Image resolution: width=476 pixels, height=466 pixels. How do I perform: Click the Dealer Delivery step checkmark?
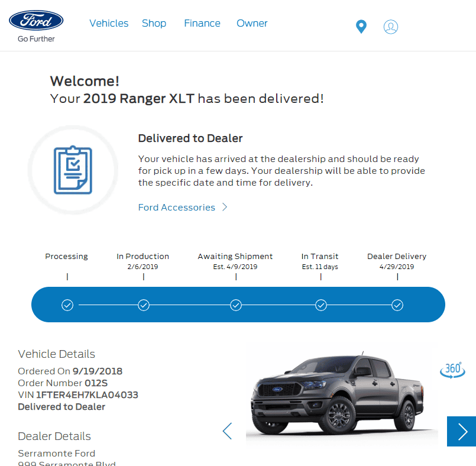pyautogui.click(x=397, y=305)
